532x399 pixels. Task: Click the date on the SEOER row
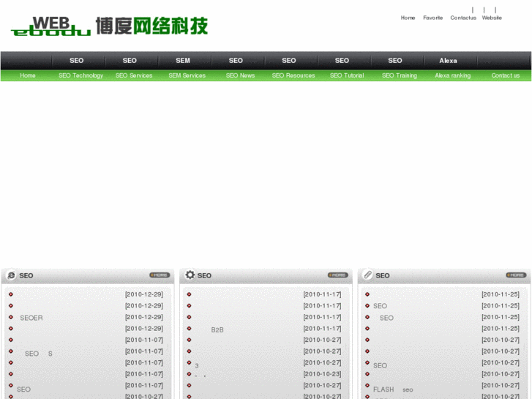(144, 317)
